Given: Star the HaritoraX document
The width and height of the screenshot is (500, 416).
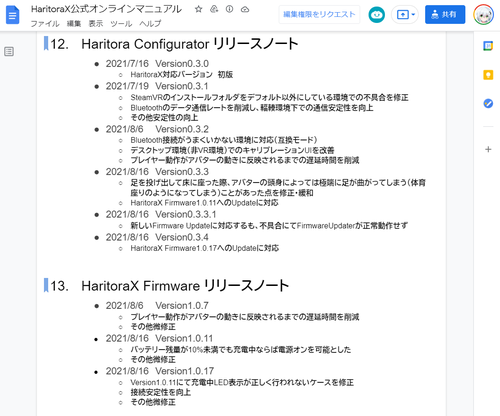Looking at the screenshot, I should (199, 9).
